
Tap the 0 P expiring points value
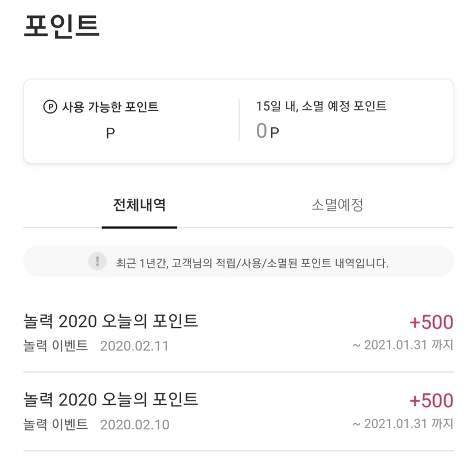coord(267,132)
